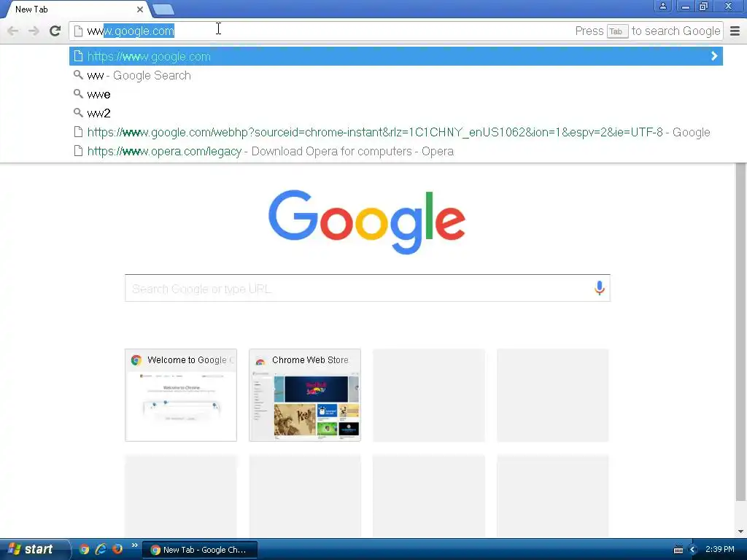
Task: Click the magnifier icon beside 'wwe'
Action: [x=78, y=94]
